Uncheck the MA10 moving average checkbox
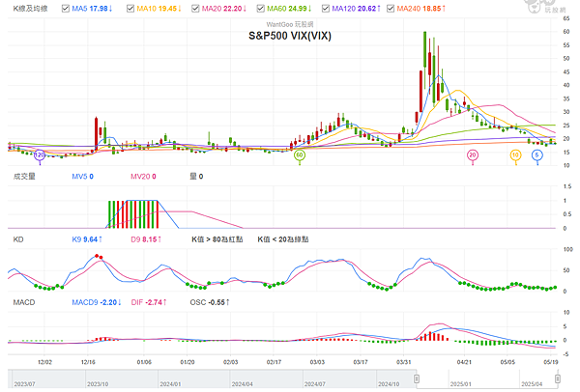The width and height of the screenshot is (580, 392). (x=130, y=8)
